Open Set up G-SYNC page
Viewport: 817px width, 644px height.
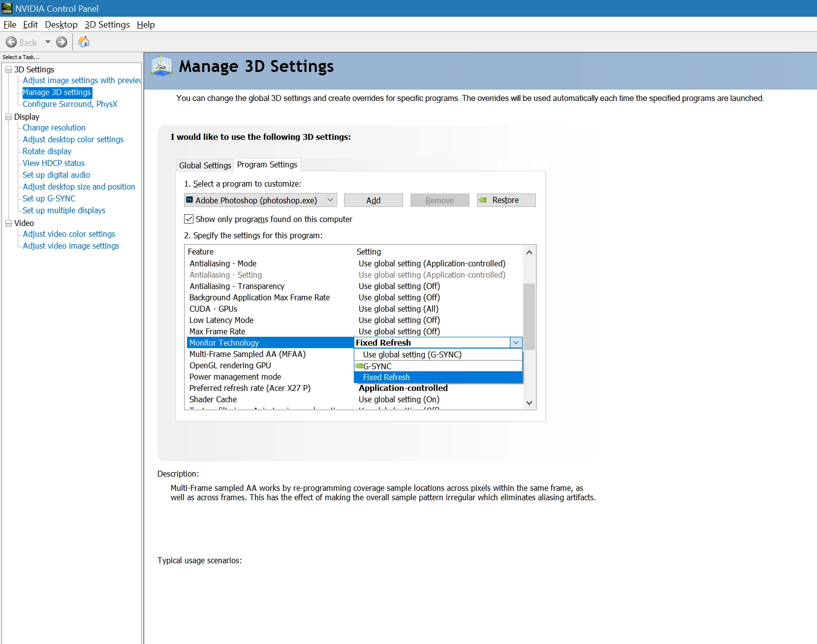pos(49,198)
